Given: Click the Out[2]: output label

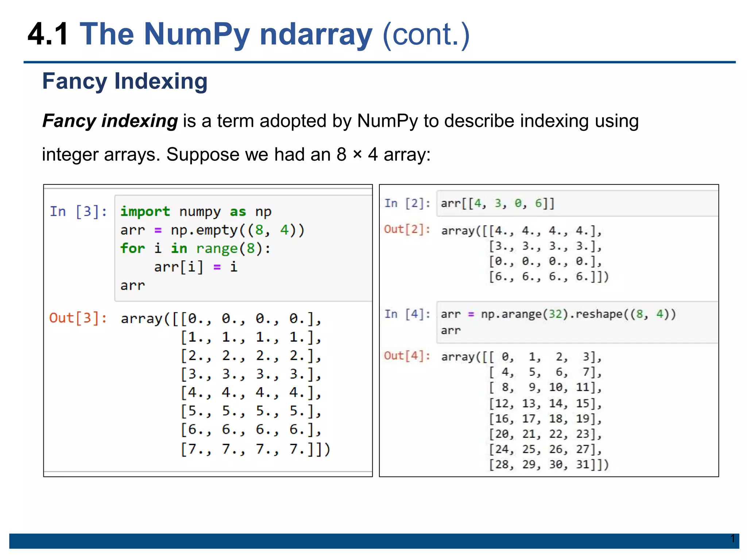Looking at the screenshot, I should coord(407,229).
